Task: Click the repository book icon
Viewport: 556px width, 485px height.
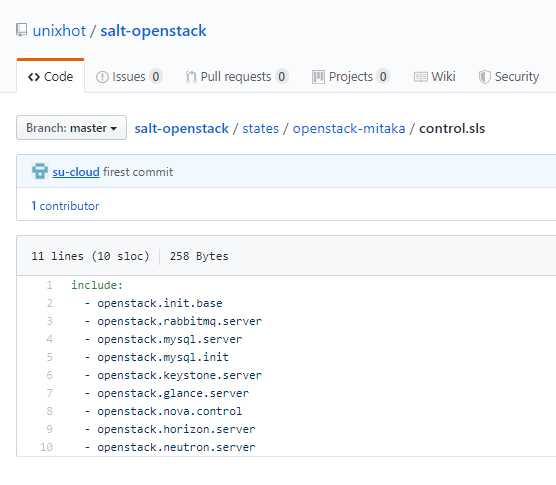Action: pyautogui.click(x=22, y=30)
